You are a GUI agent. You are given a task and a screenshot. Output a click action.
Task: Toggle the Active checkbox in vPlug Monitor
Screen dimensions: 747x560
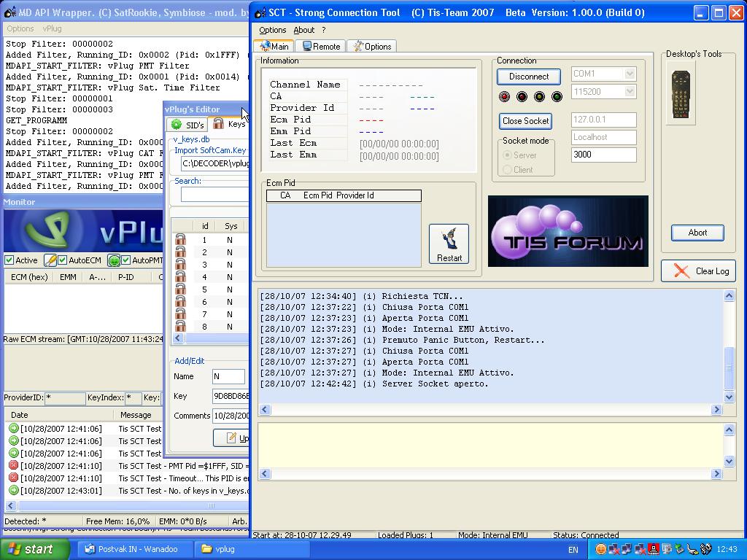pyautogui.click(x=9, y=260)
